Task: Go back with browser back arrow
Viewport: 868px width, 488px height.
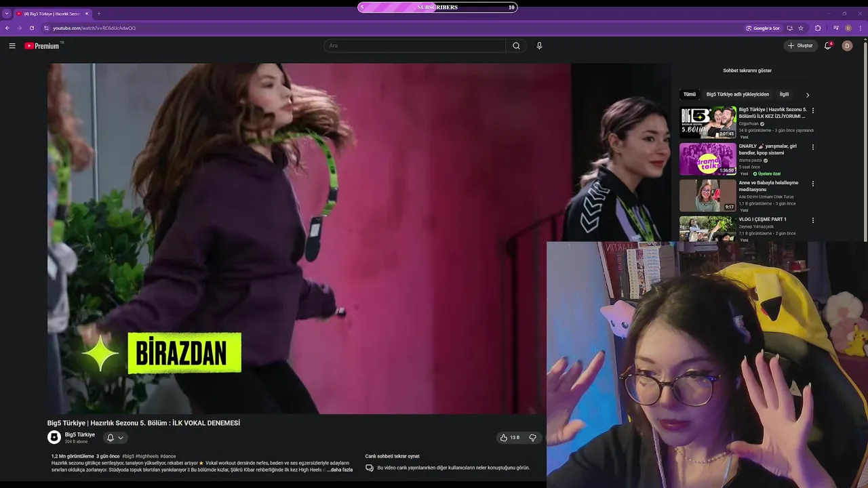Action: tap(7, 28)
